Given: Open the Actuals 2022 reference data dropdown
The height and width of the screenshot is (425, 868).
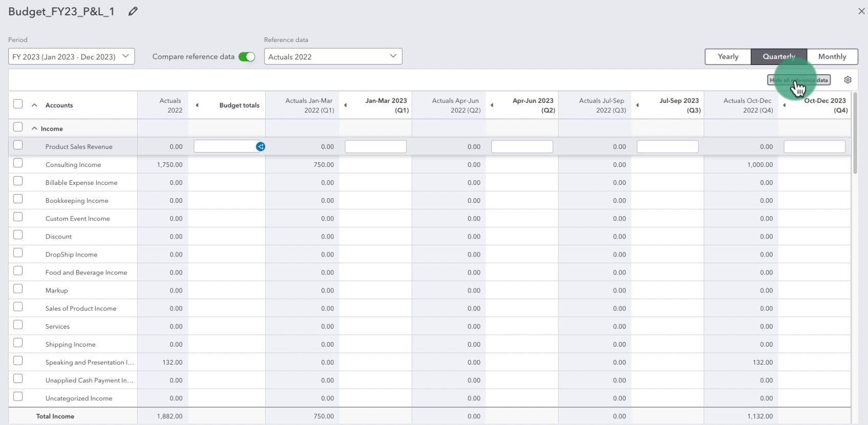Looking at the screenshot, I should pyautogui.click(x=333, y=57).
